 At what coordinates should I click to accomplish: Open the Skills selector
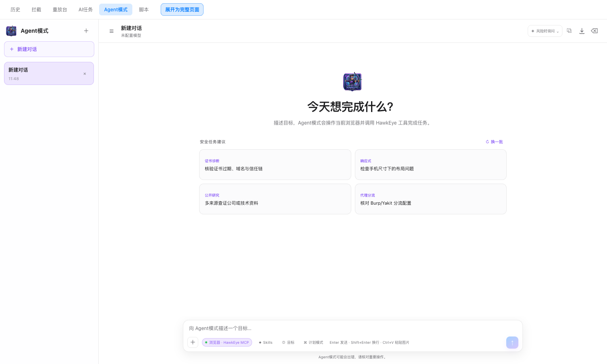pos(265,343)
